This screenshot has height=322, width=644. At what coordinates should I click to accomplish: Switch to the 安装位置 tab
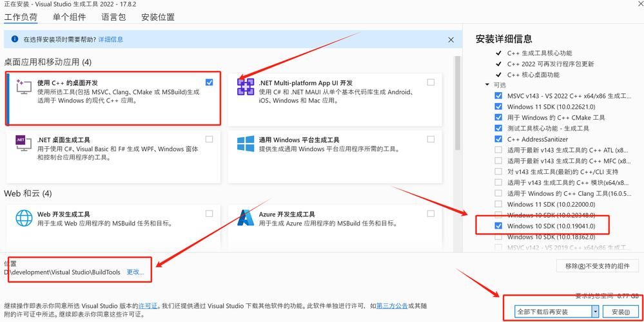(158, 17)
